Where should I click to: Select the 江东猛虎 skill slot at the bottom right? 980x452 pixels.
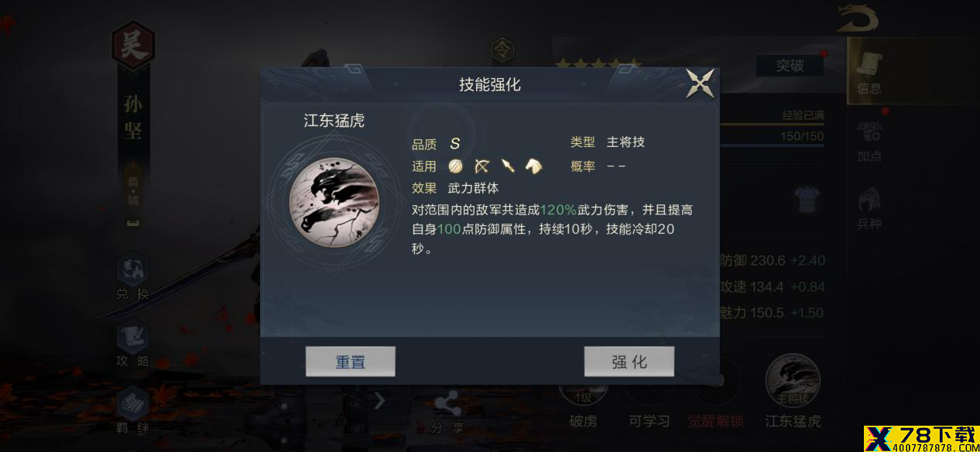tap(793, 391)
